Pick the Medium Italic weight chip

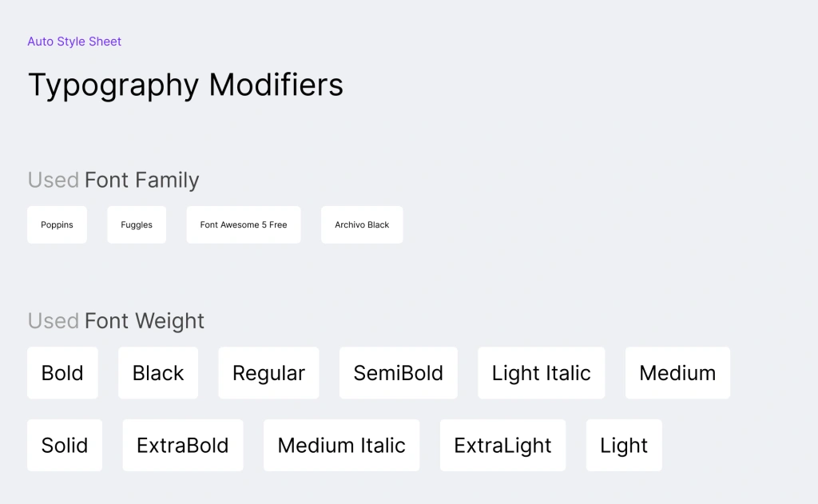pyautogui.click(x=342, y=446)
